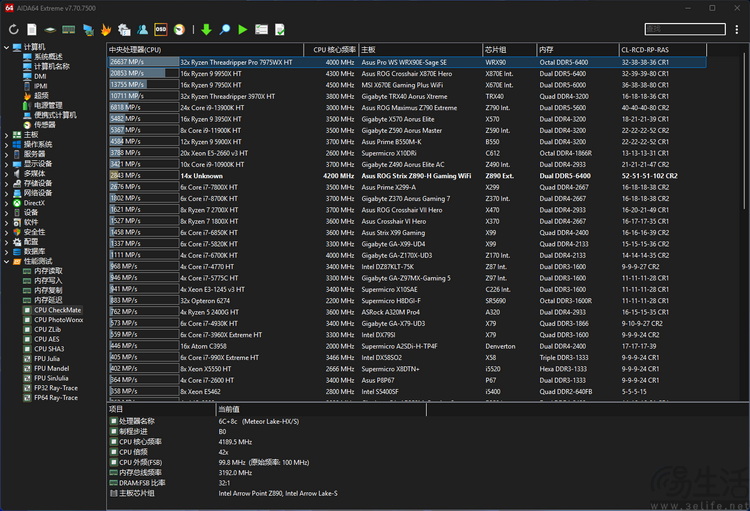Select CPU PhotoWorxx benchmark
This screenshot has width=750, height=511.
click(x=58, y=320)
